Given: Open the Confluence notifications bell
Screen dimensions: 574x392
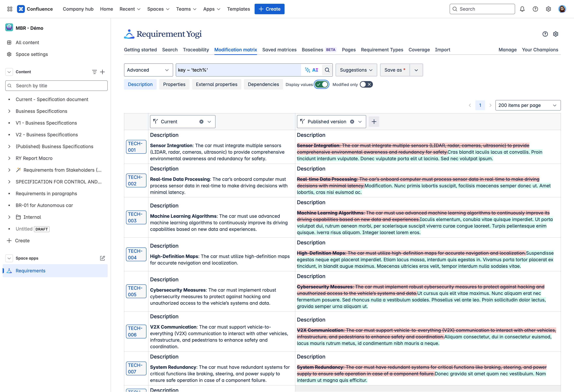Looking at the screenshot, I should click(x=522, y=9).
